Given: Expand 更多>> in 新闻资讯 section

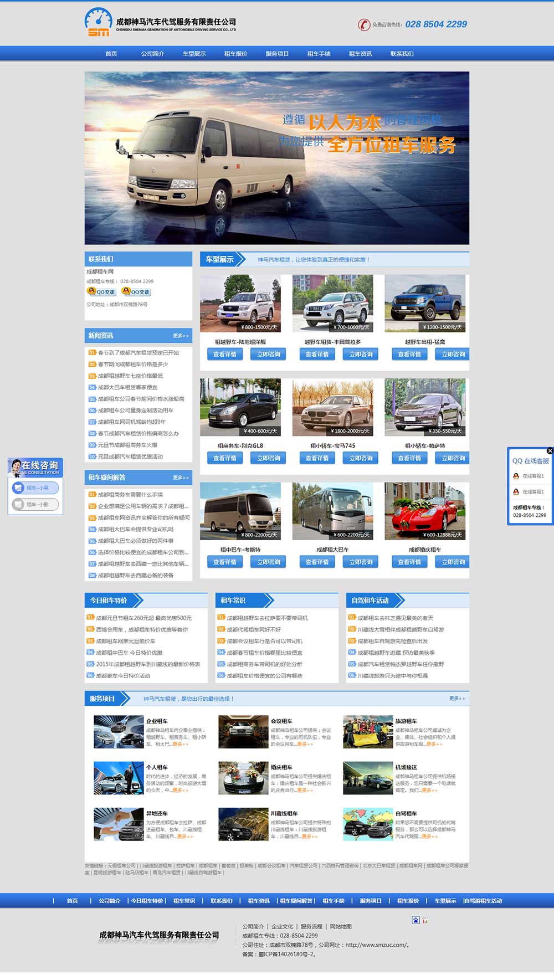Looking at the screenshot, I should (x=181, y=336).
